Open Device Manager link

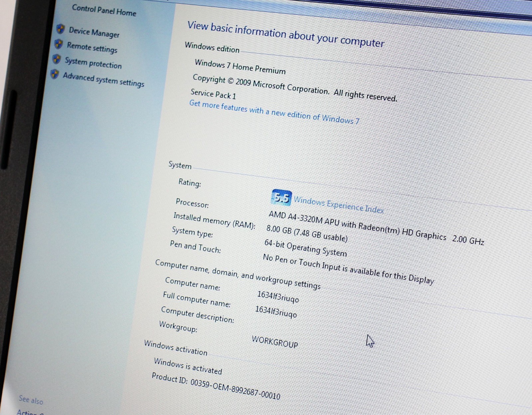pyautogui.click(x=94, y=32)
